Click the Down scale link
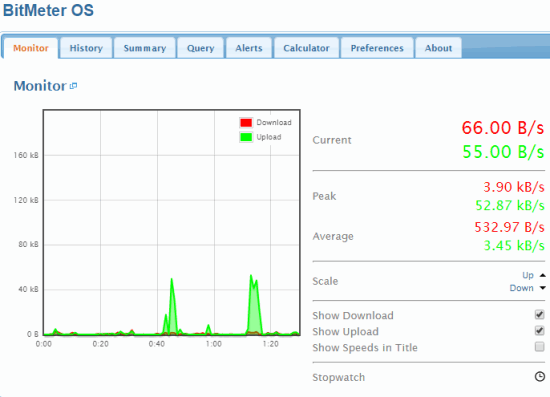 (x=522, y=288)
